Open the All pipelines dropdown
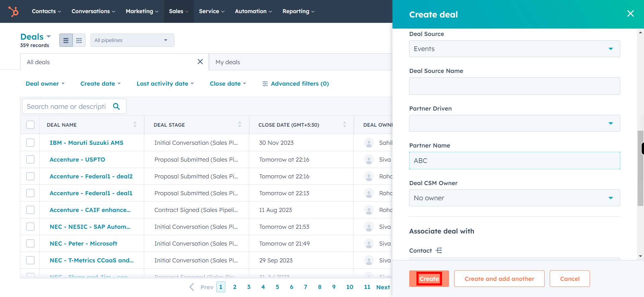 132,40
